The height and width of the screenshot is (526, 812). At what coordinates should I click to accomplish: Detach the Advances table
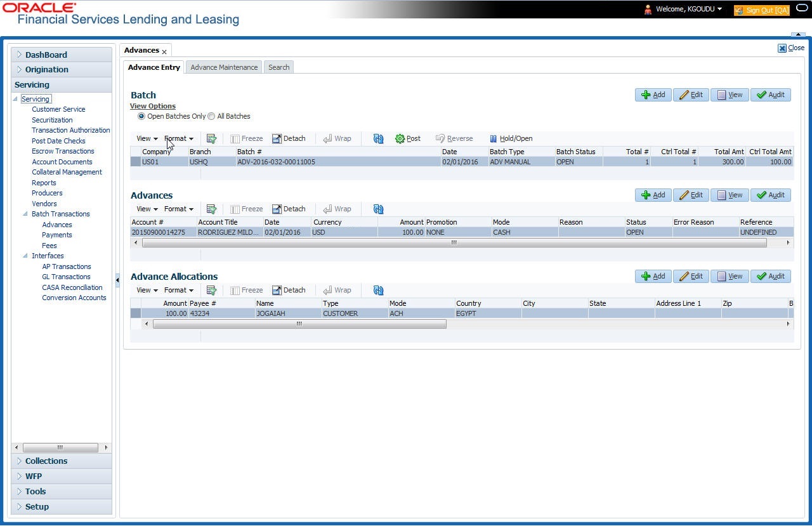289,209
